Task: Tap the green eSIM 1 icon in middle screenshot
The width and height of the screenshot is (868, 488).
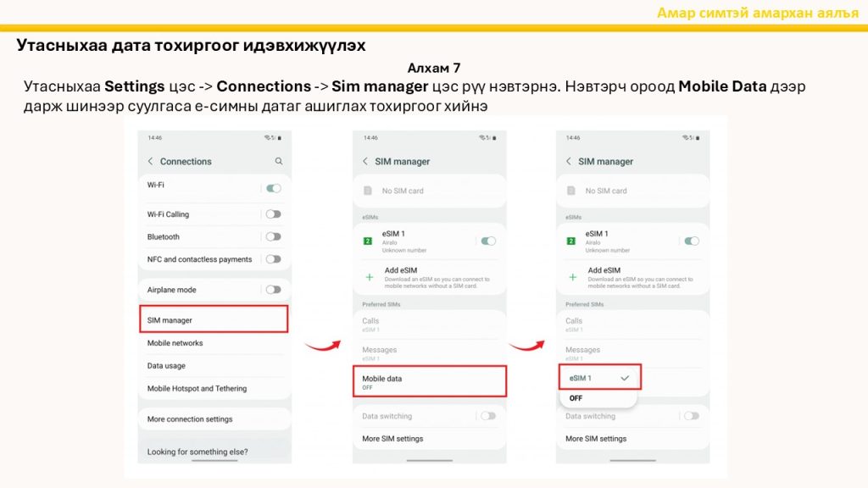Action: point(367,241)
